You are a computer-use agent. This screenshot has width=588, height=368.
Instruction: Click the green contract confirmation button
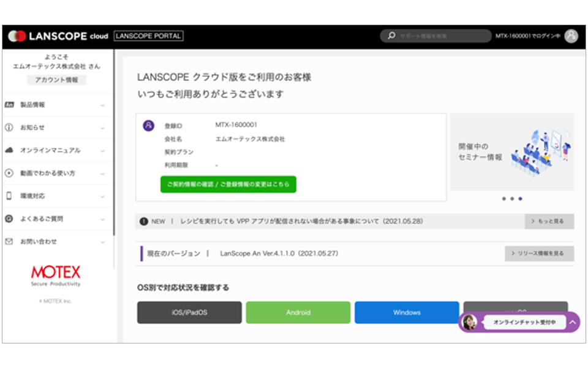point(228,185)
